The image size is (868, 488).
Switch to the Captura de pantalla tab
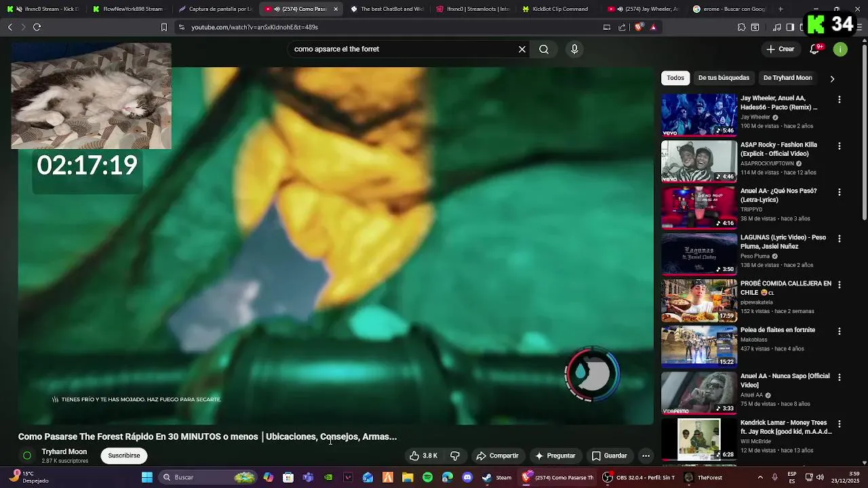215,9
